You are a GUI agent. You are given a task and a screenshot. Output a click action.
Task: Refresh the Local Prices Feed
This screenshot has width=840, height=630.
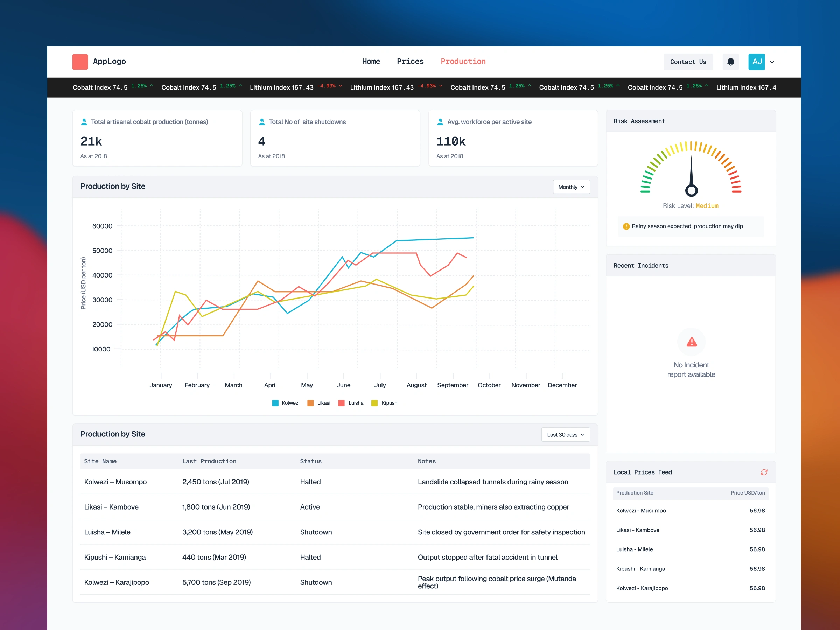(x=764, y=472)
